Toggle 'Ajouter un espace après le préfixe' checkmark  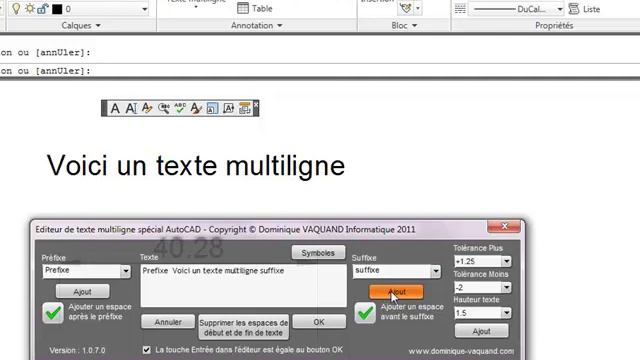coord(53,313)
